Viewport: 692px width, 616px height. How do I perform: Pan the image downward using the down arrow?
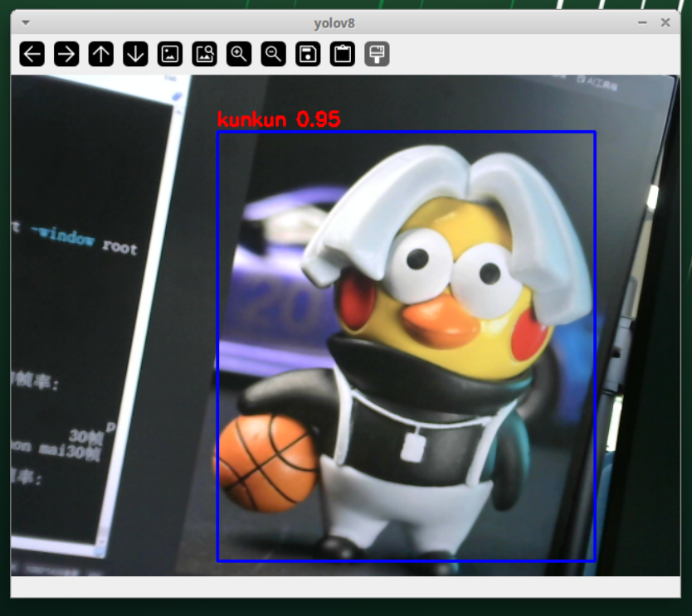pos(134,54)
